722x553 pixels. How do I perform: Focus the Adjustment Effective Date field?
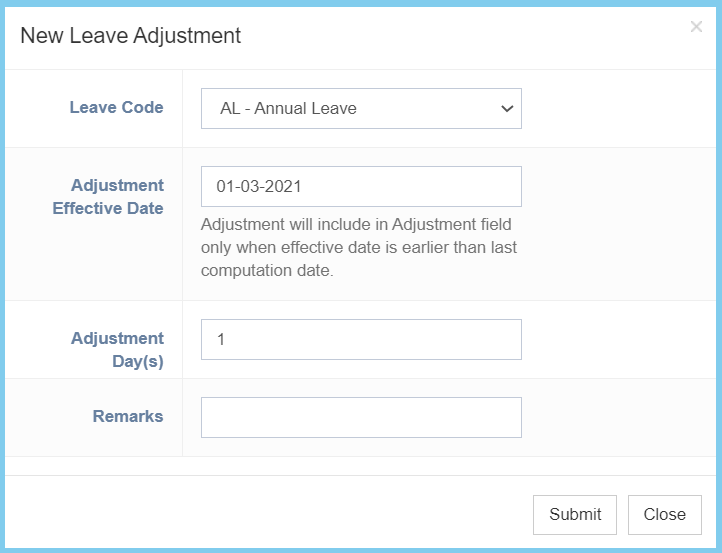[361, 186]
